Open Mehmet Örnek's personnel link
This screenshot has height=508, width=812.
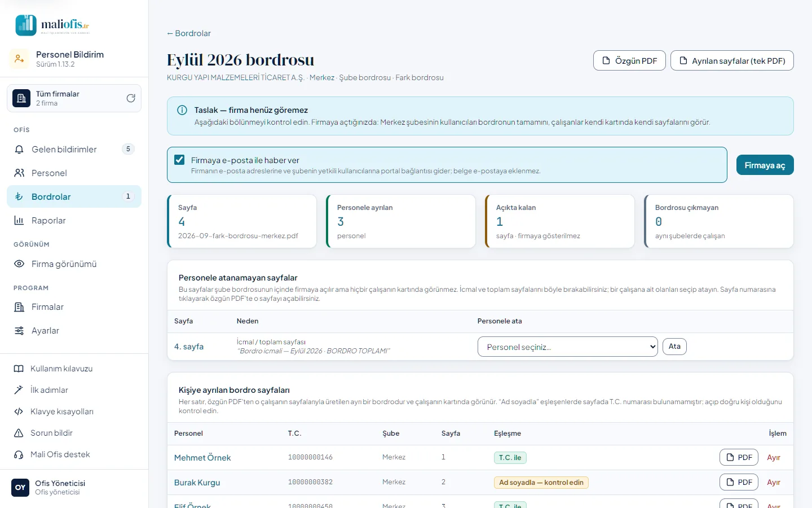pos(202,458)
